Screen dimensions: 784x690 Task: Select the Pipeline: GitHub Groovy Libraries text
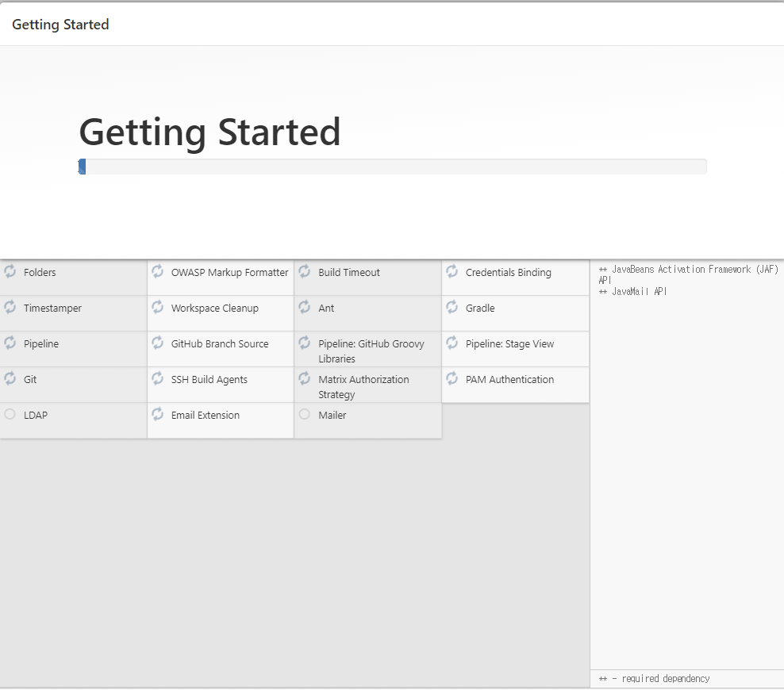tap(371, 351)
